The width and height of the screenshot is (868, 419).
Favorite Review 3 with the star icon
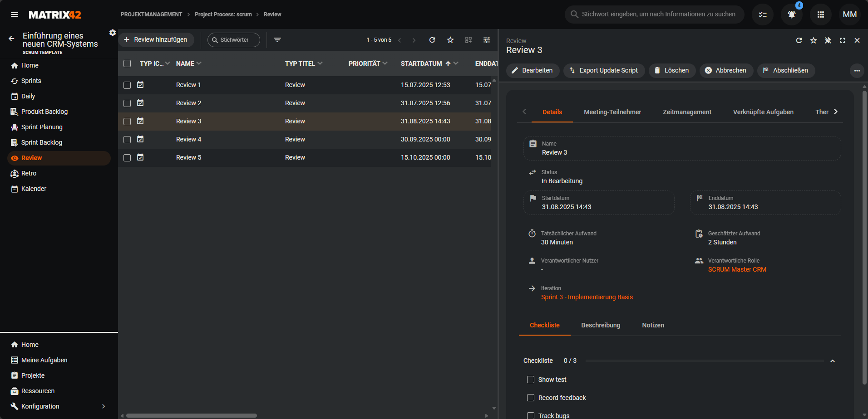click(x=814, y=40)
